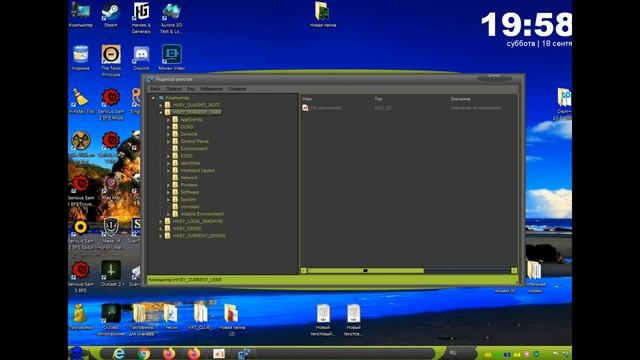Click the HKEY_LOCAL_MACHINE folder icon
Viewport: 640px width, 360px height.
[x=167, y=221]
